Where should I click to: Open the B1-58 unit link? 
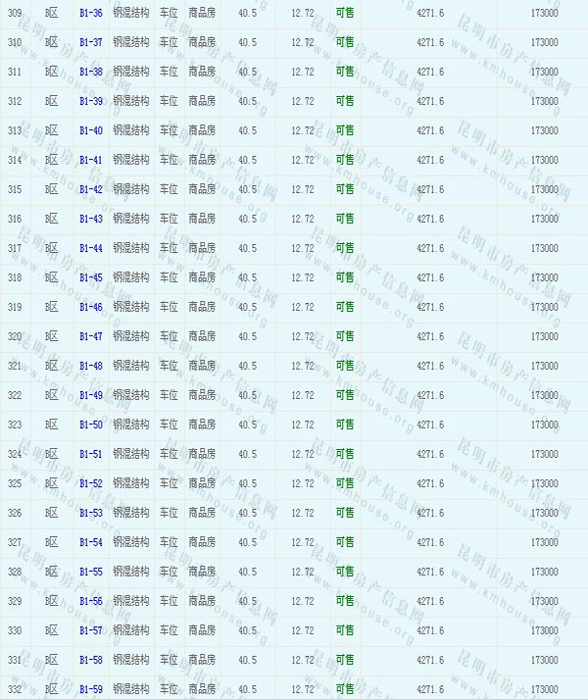pyautogui.click(x=90, y=661)
